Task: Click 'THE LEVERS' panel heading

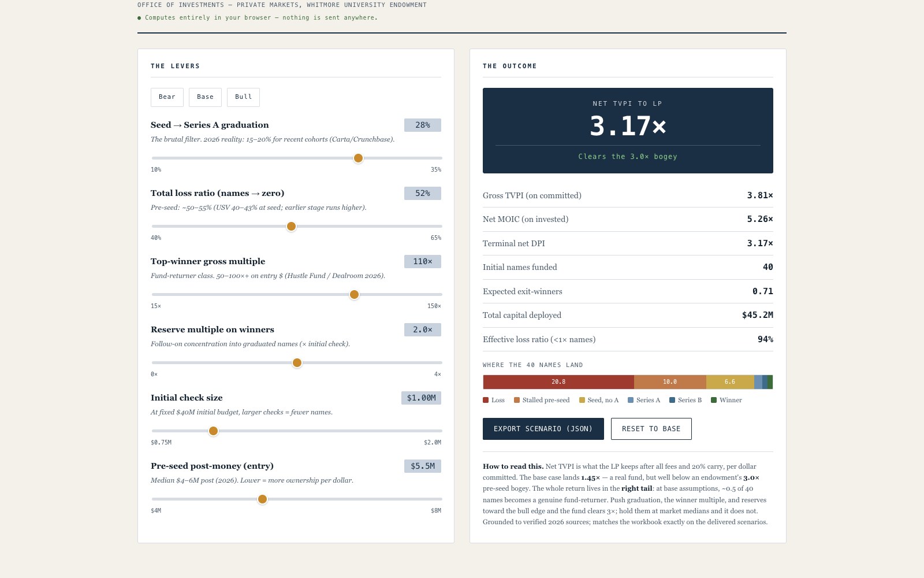Action: (176, 66)
